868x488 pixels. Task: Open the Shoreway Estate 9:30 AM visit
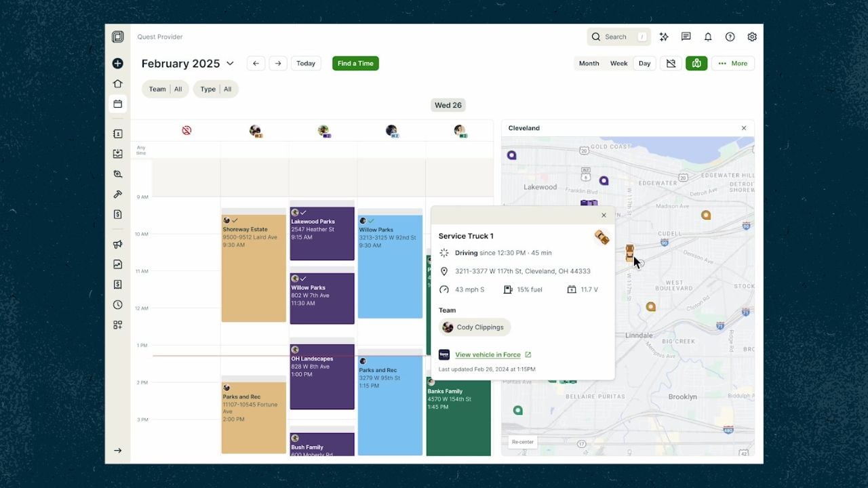click(254, 268)
